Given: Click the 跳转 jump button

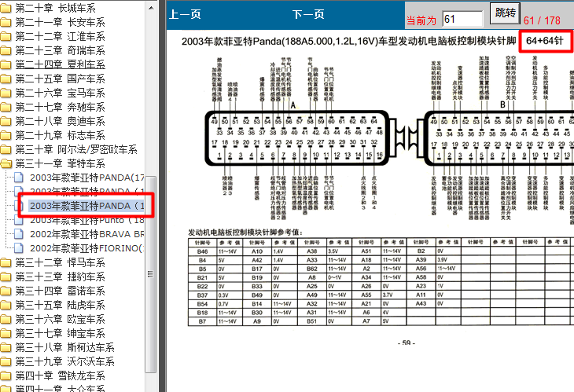Looking at the screenshot, I should tap(505, 13).
